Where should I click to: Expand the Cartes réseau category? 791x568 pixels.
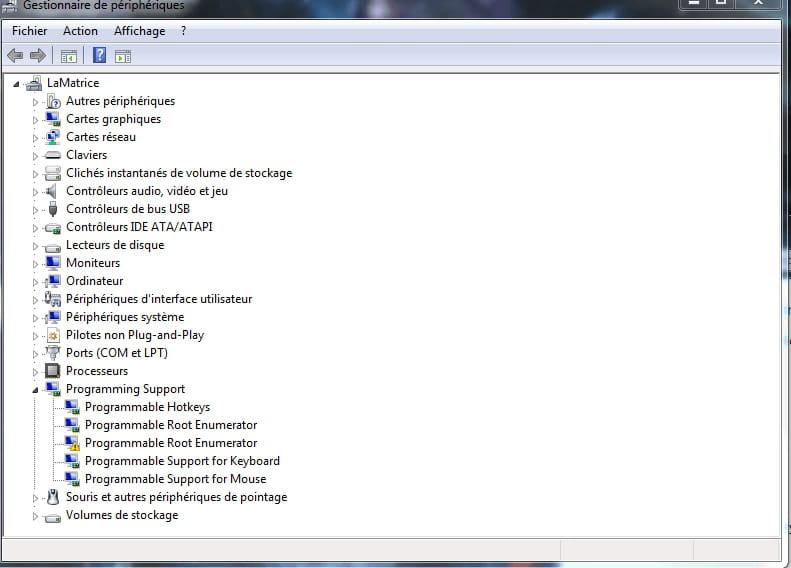pos(35,138)
